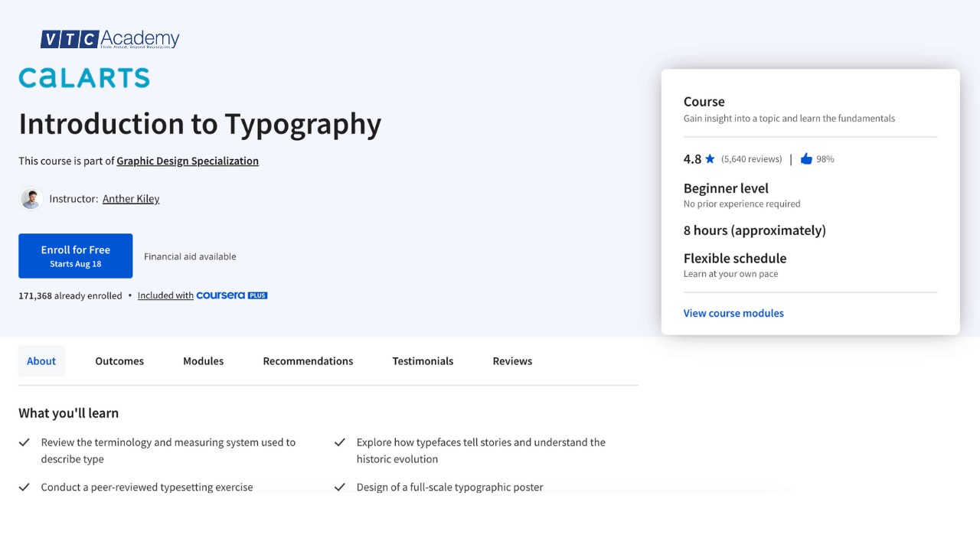Click the Enroll for Free button

pyautogui.click(x=75, y=255)
